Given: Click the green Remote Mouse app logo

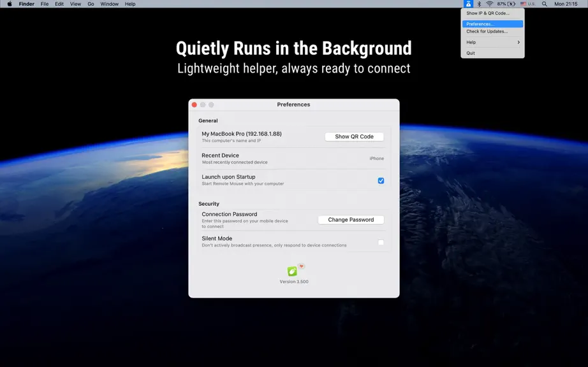Looking at the screenshot, I should (291, 271).
